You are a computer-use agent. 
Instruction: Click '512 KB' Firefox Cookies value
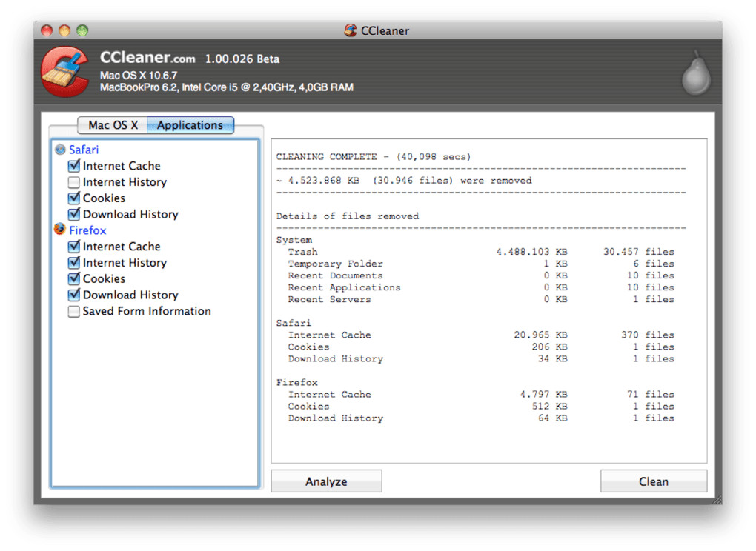click(550, 407)
